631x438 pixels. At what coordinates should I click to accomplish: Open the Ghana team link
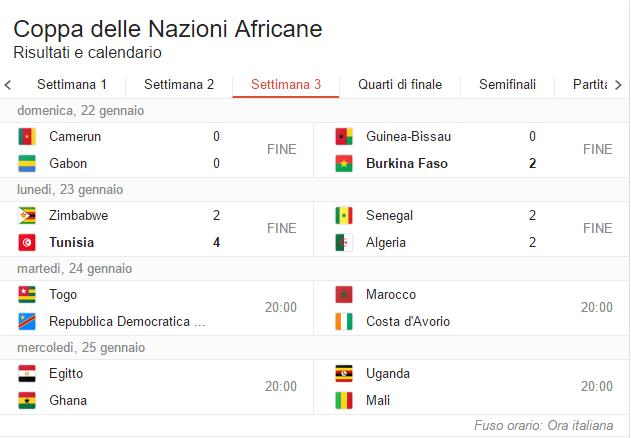pos(68,401)
